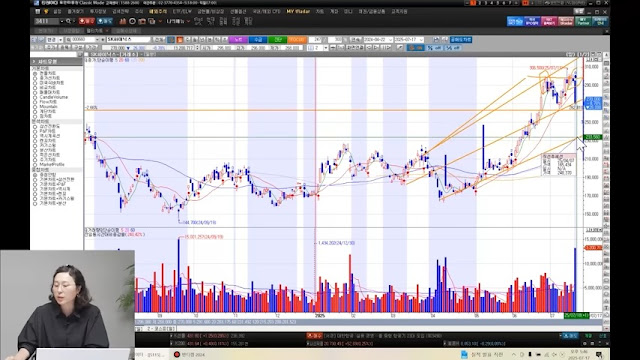Open the 해외주식 menu
Viewport: 640px width, 360px height.
pos(158,11)
